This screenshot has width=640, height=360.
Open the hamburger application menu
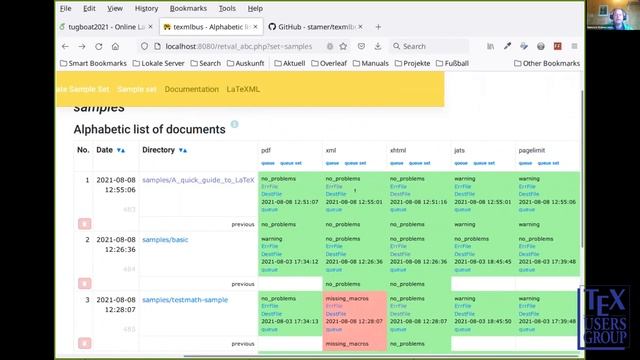point(574,47)
